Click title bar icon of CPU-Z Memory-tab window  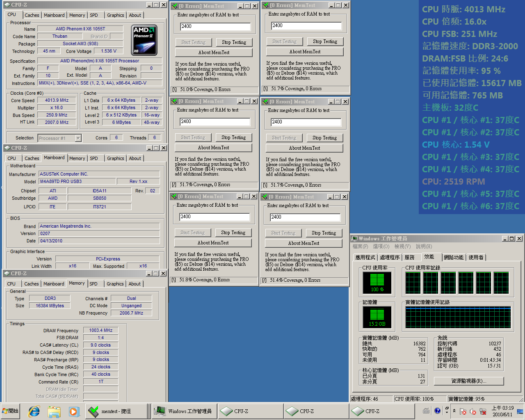[x=7, y=274]
